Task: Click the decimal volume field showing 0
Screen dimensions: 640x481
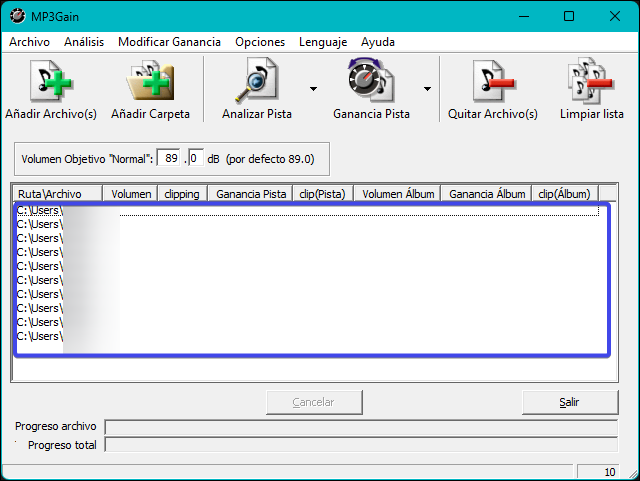Action: coord(196,158)
